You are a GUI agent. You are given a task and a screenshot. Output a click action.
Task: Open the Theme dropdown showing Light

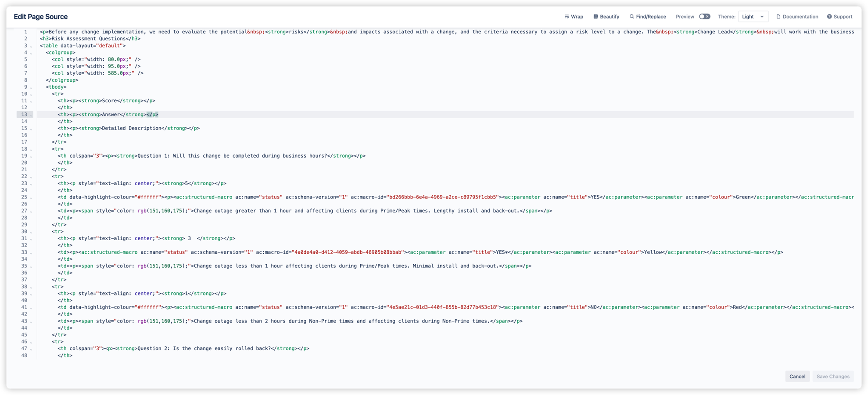[x=753, y=16]
